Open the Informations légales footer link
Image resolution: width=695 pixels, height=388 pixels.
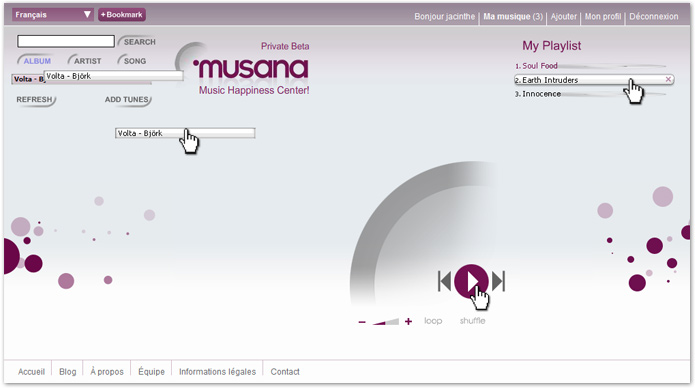(217, 372)
